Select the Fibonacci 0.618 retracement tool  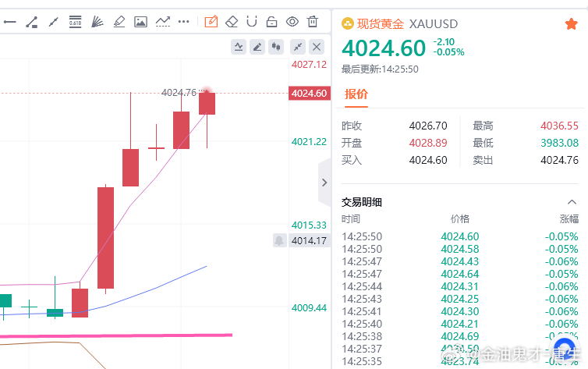76,22
